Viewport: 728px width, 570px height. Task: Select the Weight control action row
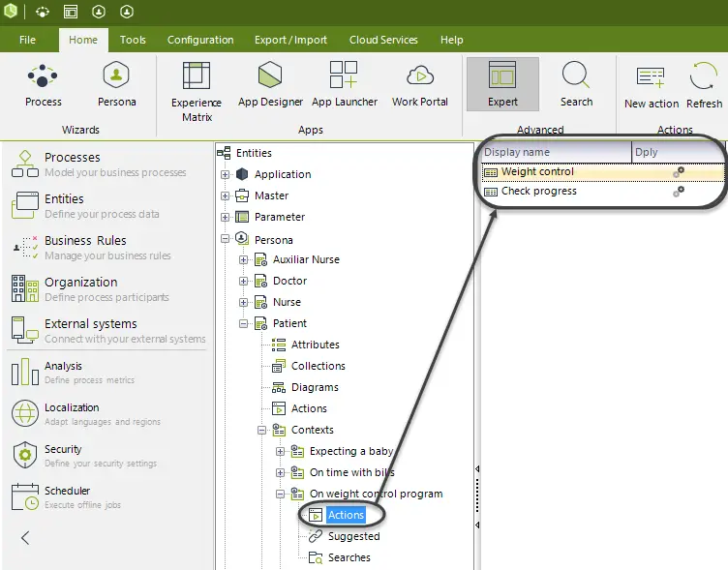click(603, 172)
